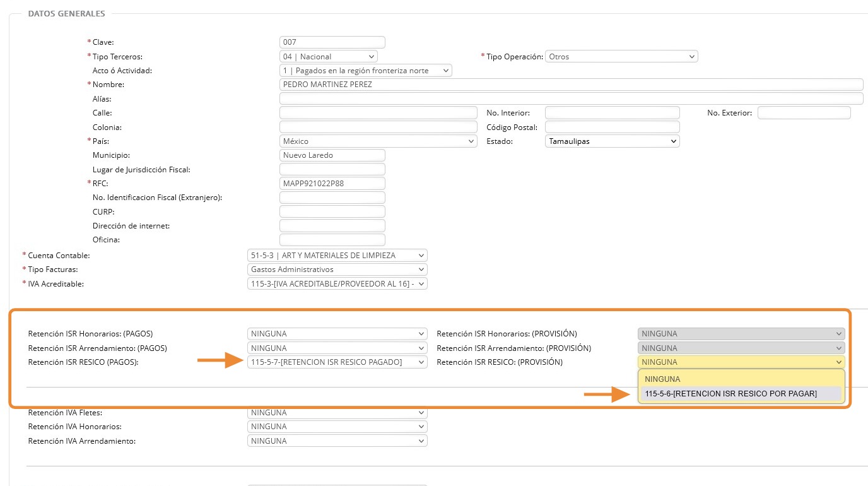Open Retención ISR Honorarios (PAGOS) dropdown
This screenshot has width=868, height=486.
point(337,334)
